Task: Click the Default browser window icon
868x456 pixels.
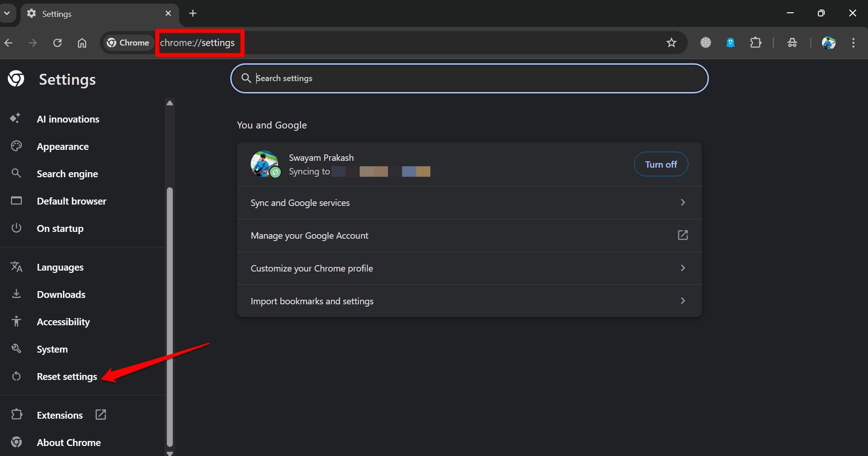Action: [16, 201]
